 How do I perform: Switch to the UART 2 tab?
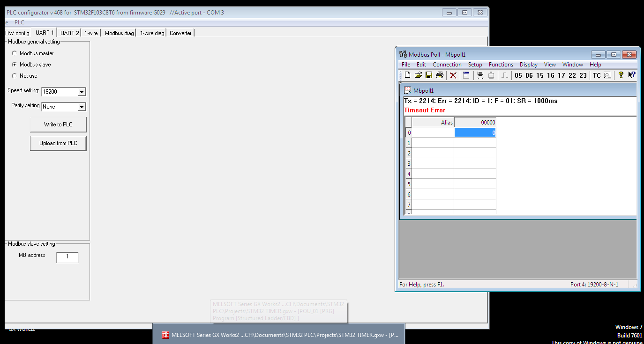(70, 33)
